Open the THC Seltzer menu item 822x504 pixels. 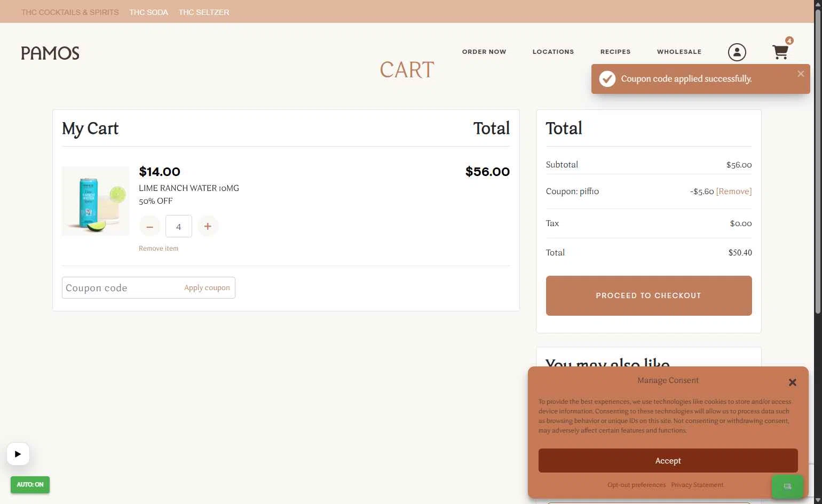tap(204, 12)
